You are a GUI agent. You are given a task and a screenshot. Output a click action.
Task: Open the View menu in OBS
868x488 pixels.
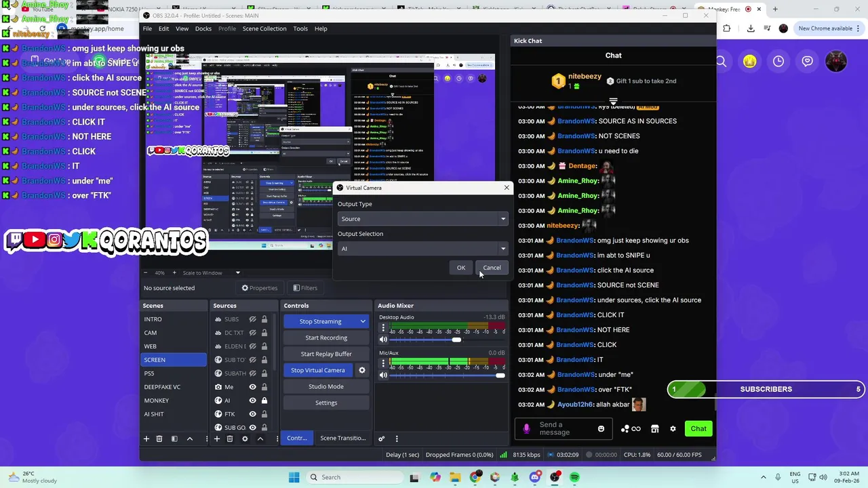(182, 28)
